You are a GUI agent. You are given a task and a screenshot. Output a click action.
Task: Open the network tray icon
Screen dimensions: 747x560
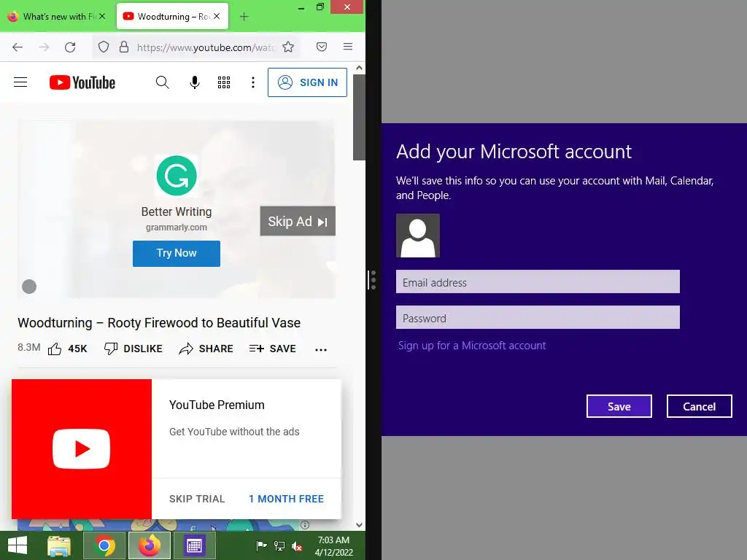tap(279, 545)
